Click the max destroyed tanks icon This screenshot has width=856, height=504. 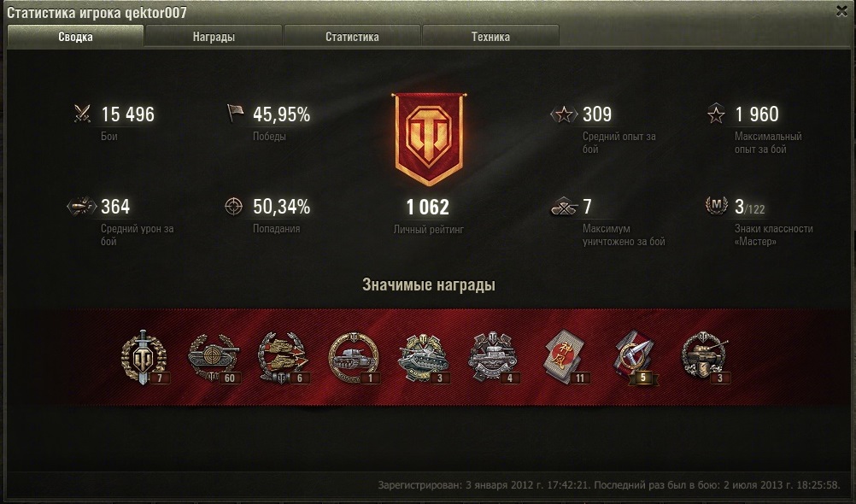click(565, 207)
